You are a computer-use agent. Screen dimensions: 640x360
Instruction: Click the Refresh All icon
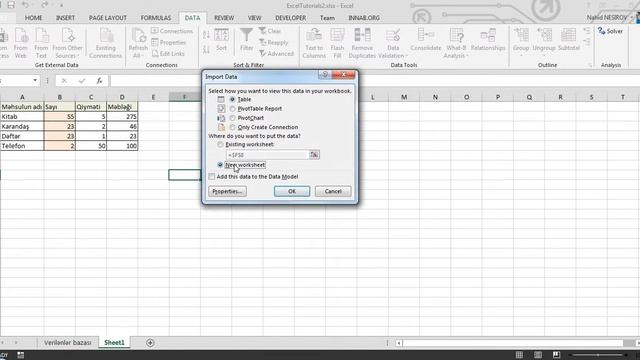[x=138, y=44]
